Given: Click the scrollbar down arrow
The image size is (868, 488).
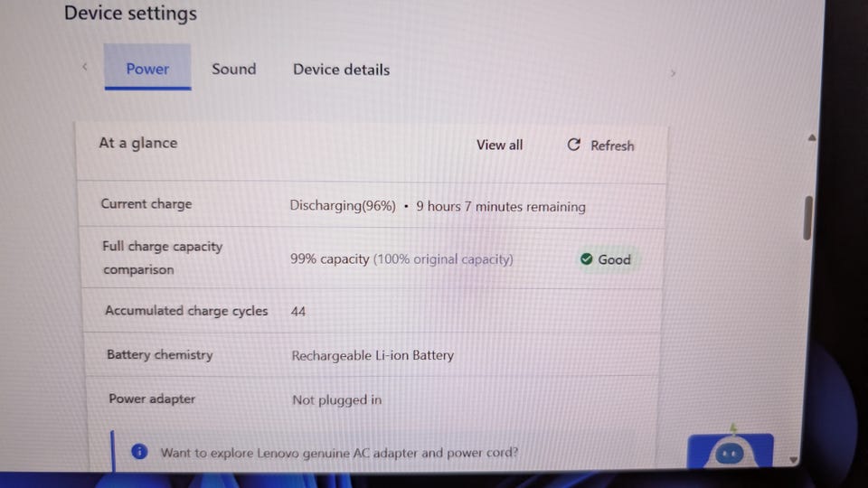Looking at the screenshot, I should (793, 460).
